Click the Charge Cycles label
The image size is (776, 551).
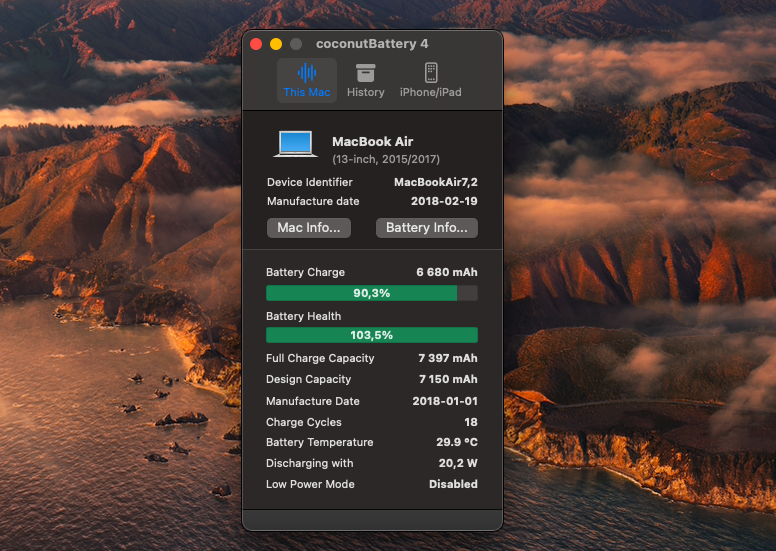coord(304,422)
